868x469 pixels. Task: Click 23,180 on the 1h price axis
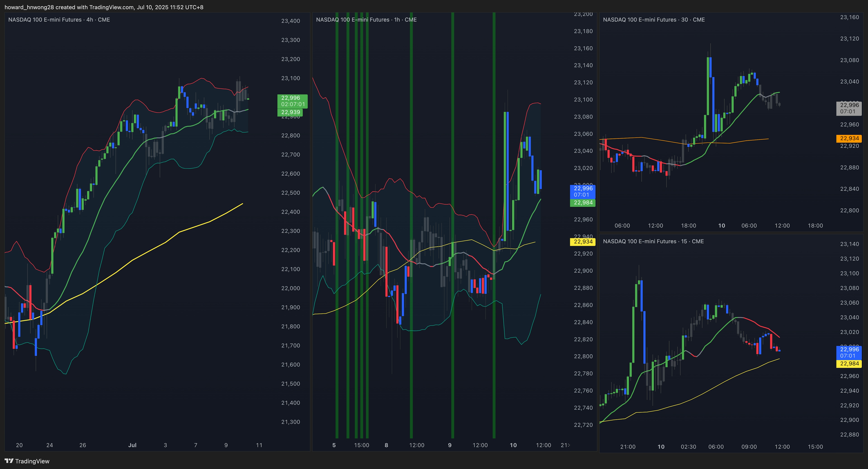pyautogui.click(x=583, y=31)
